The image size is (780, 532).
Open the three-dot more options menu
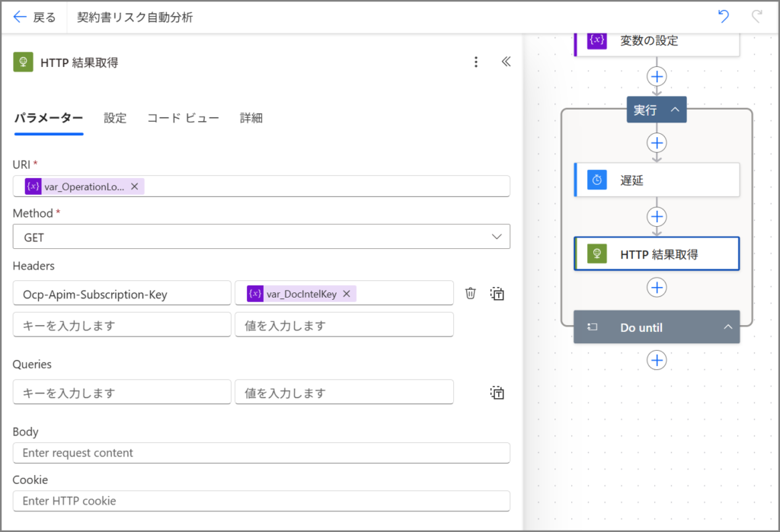tap(476, 62)
